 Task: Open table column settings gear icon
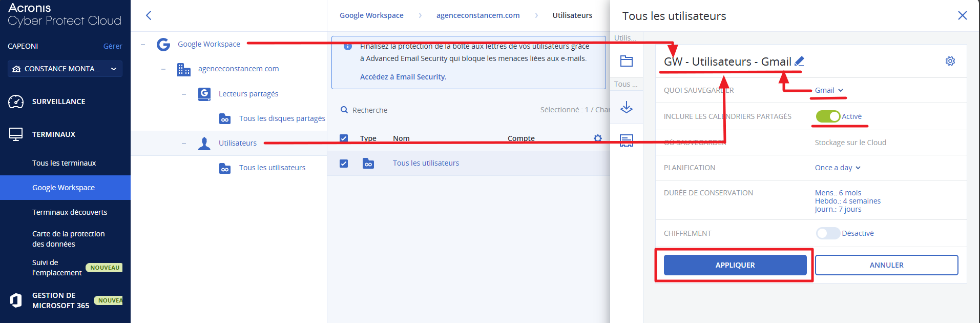coord(598,138)
